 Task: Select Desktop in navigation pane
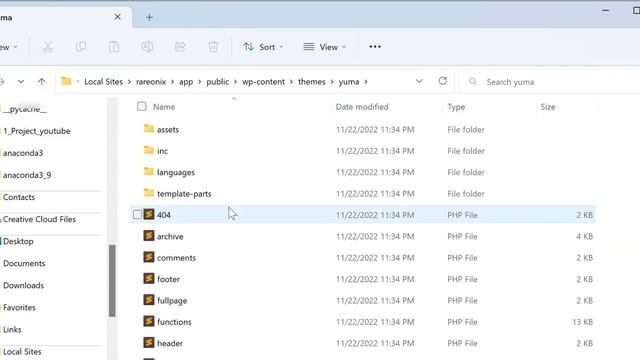18,241
